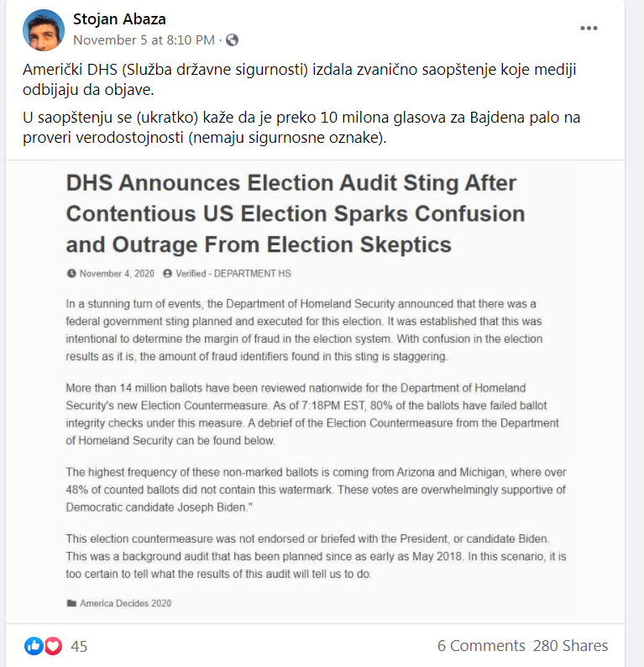Screen dimensions: 644x667
Task: Click the "America Decides 2020" category label
Action: 125,602
